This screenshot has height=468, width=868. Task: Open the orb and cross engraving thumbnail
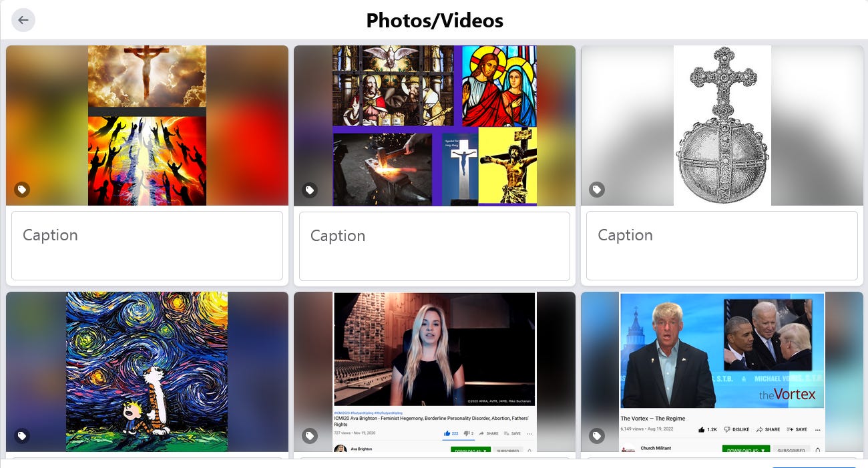coord(722,126)
